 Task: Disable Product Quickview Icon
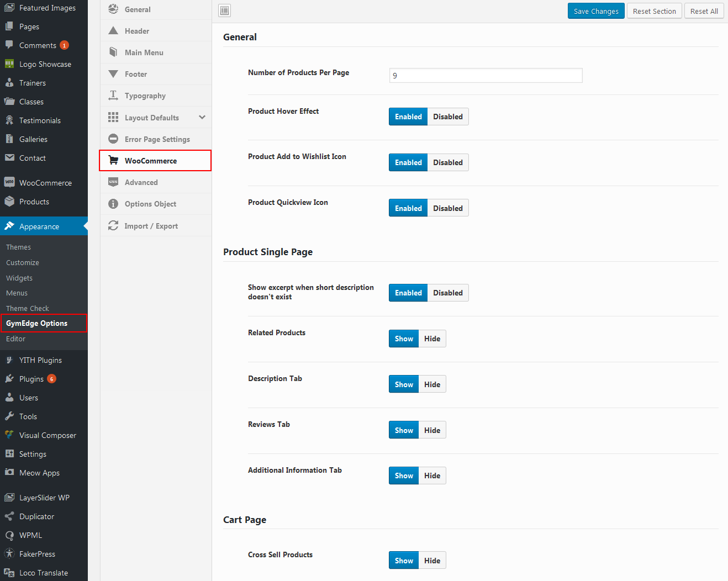[x=448, y=208]
